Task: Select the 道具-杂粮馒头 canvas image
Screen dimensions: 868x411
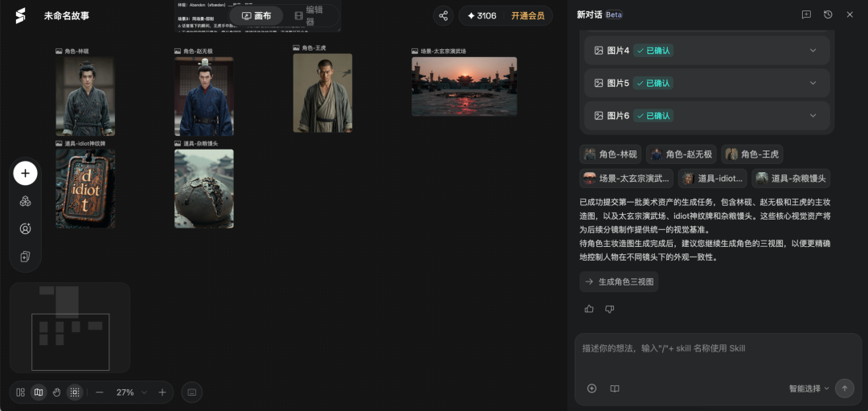Action: pyautogui.click(x=204, y=188)
